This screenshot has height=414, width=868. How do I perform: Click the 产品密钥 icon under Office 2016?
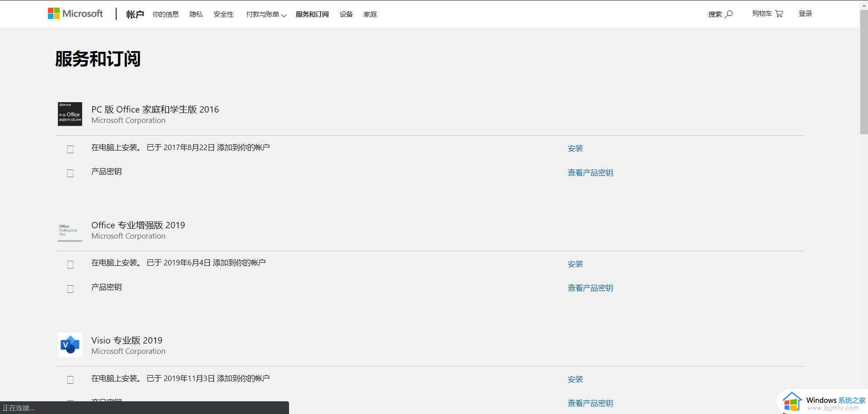(x=70, y=173)
